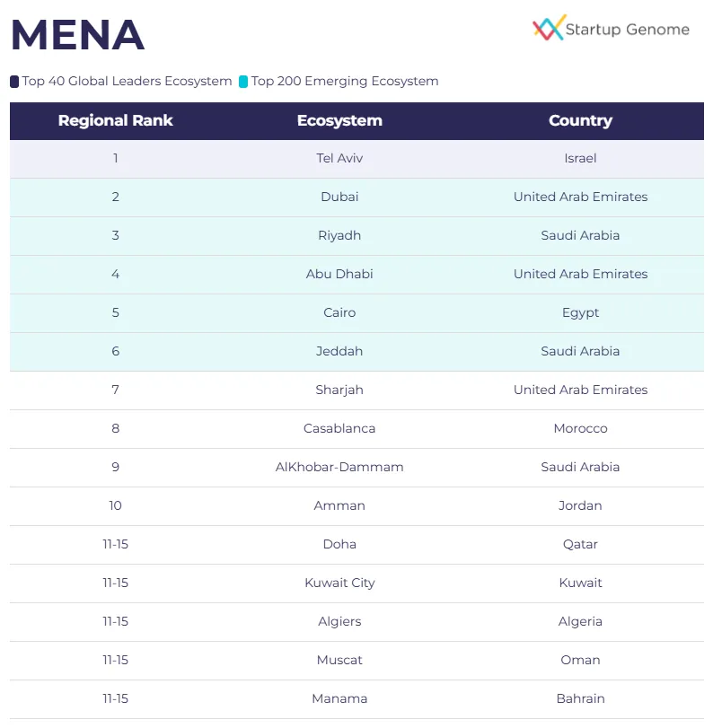Select the Tel Aviv ecosystem cell
Screen dimensions: 713x728
(339, 158)
